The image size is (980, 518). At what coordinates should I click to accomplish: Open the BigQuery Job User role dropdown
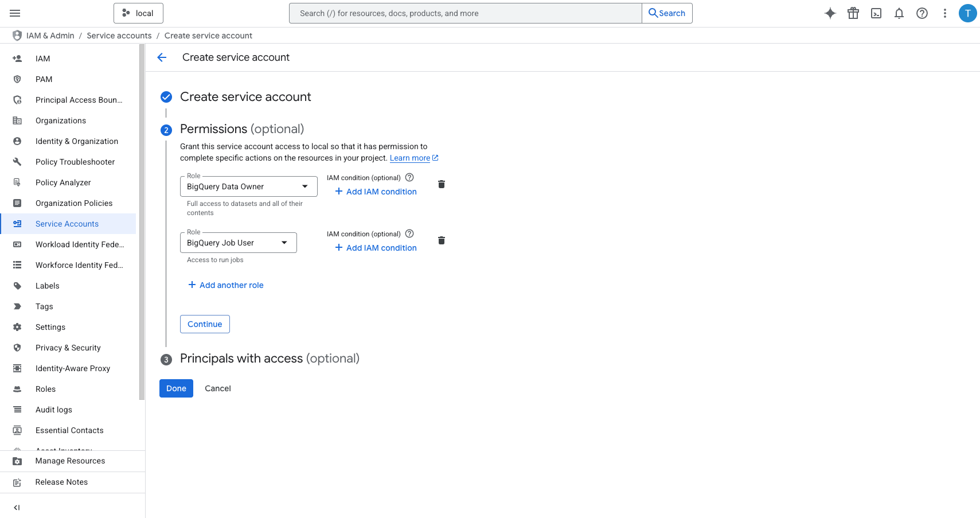click(239, 243)
